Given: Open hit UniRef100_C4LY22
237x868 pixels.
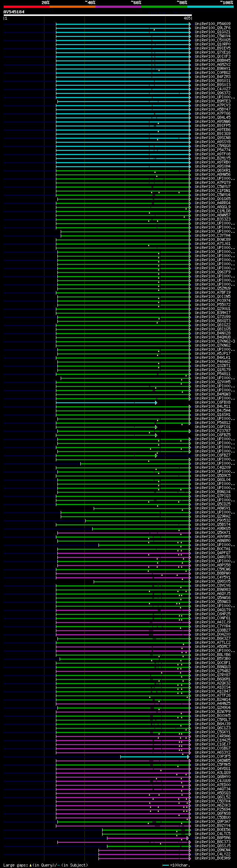Looking at the screenshot, I should tap(213, 854).
